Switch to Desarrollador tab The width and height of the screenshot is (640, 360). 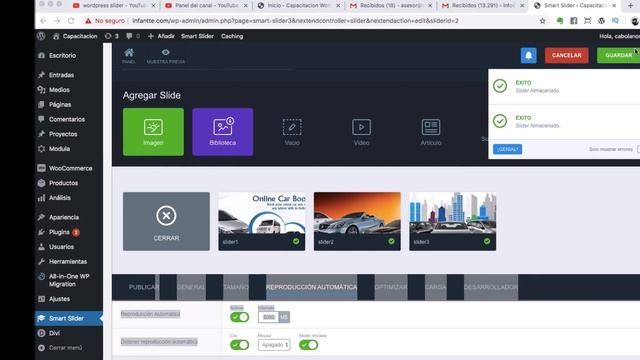click(491, 287)
